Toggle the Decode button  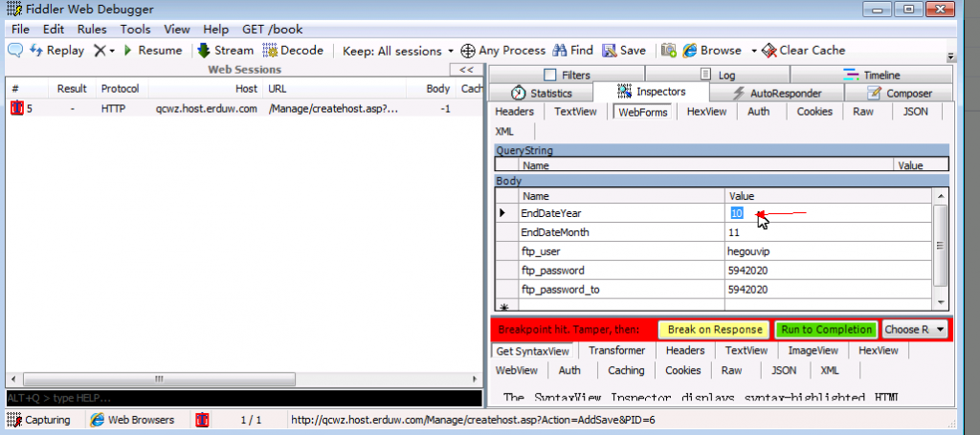293,51
